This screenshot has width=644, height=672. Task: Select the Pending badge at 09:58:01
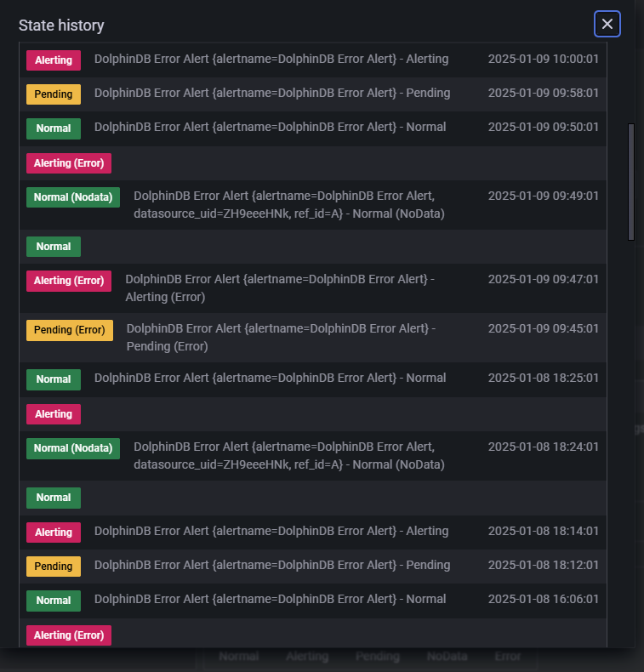pyautogui.click(x=54, y=94)
